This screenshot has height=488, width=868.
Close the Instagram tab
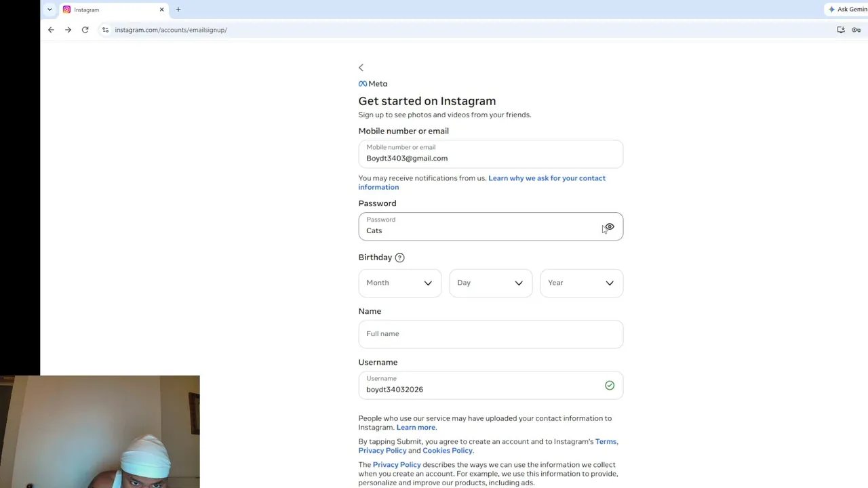(x=162, y=9)
